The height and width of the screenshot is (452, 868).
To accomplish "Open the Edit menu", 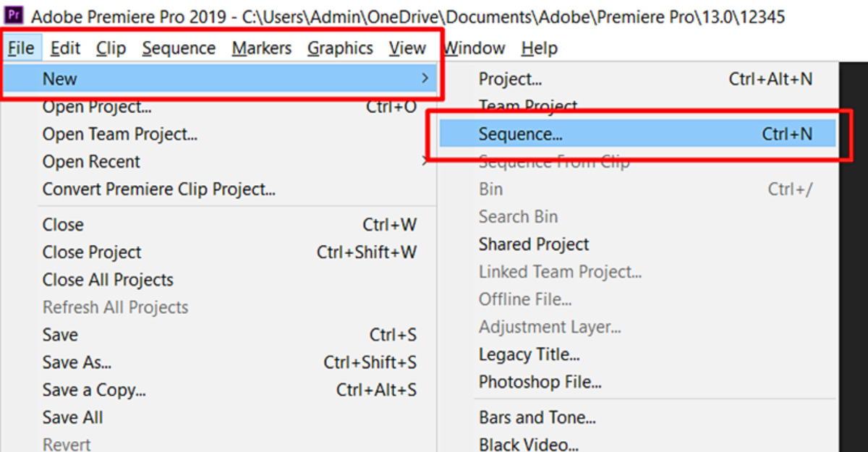I will tap(65, 48).
